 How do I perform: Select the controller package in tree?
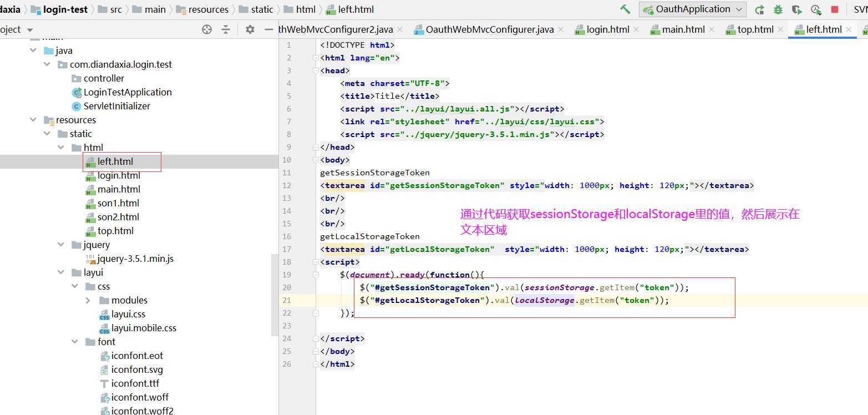(x=104, y=78)
